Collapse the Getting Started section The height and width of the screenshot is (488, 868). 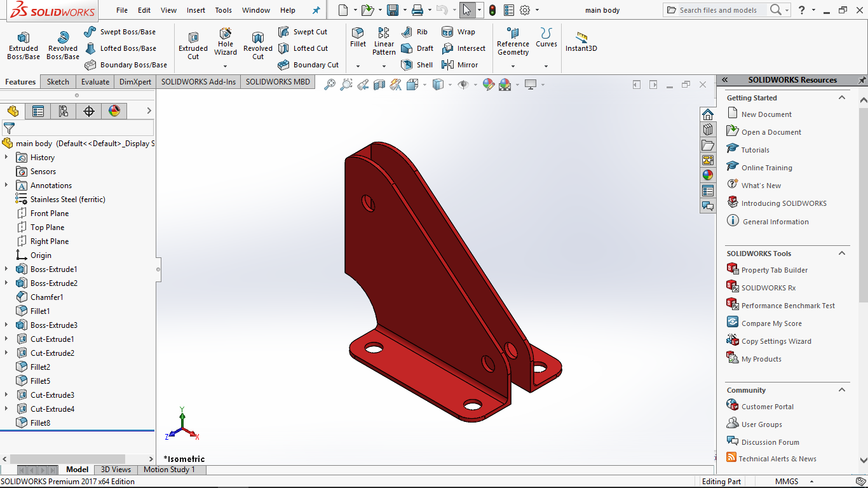(842, 98)
